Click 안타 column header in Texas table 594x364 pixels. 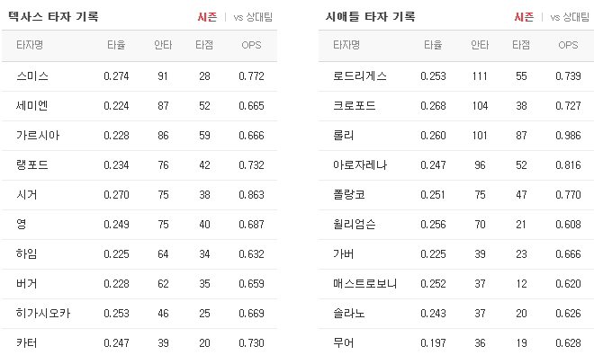tap(163, 45)
